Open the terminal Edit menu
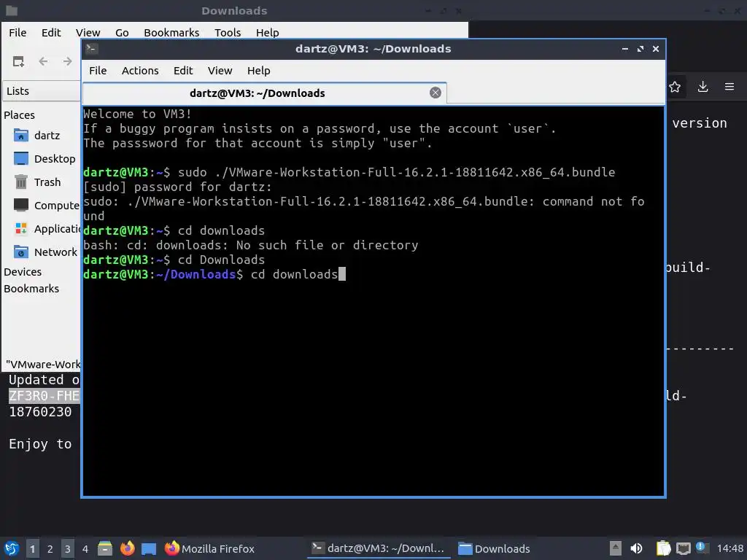The image size is (747, 560). [x=183, y=71]
